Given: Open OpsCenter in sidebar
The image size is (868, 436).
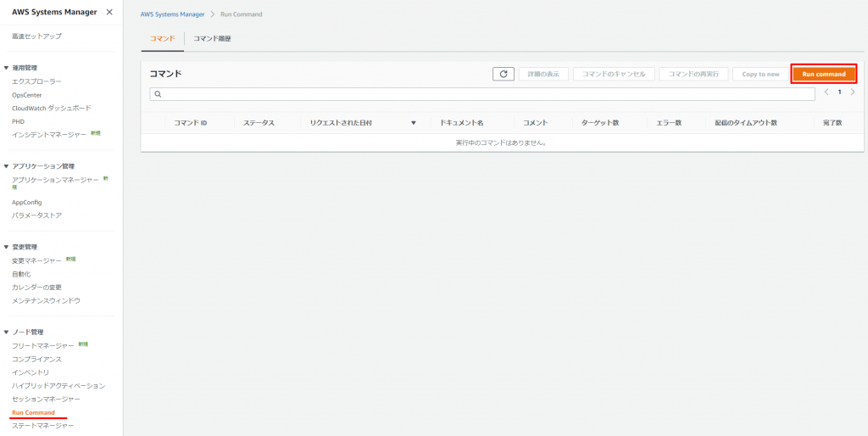Looking at the screenshot, I should click(x=26, y=95).
